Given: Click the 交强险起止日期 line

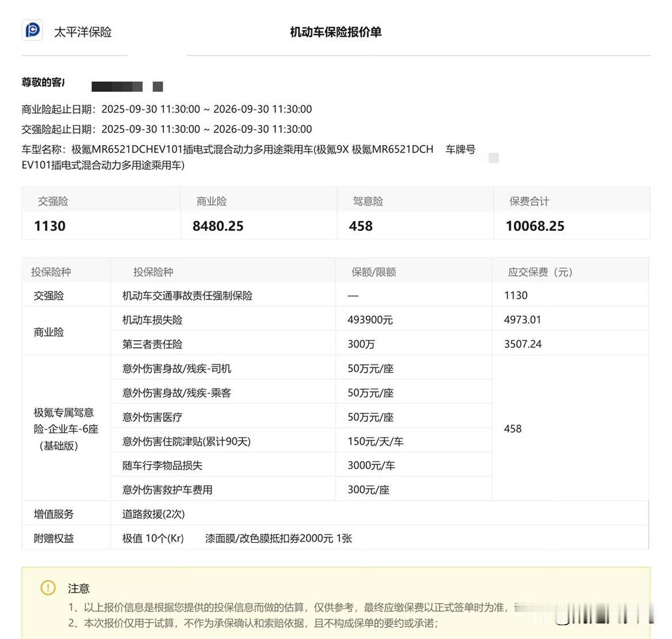Looking at the screenshot, I should (167, 129).
